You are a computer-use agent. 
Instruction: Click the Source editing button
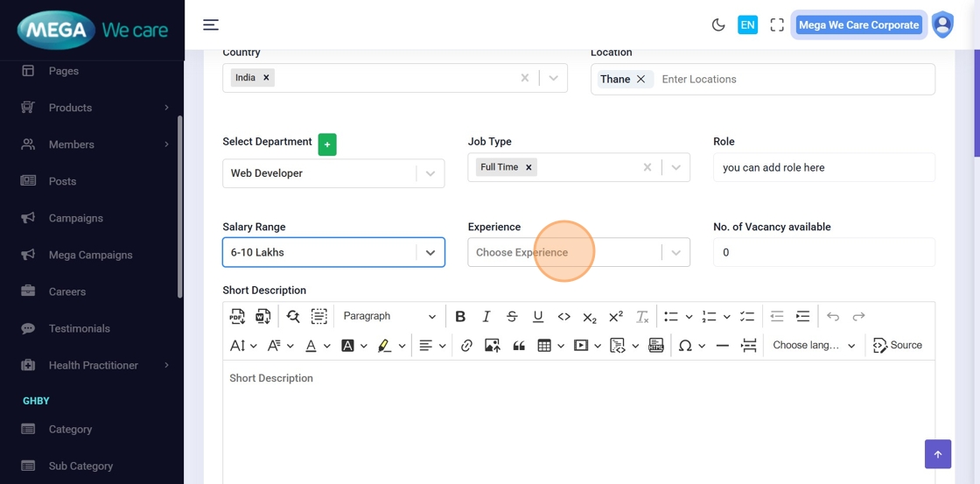[898, 346]
